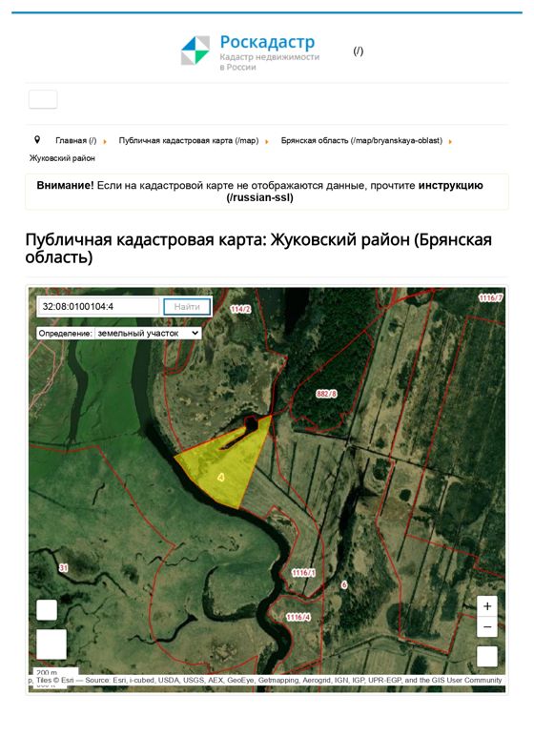Click the blank menu button under the header
534x756 pixels.
pyautogui.click(x=43, y=99)
